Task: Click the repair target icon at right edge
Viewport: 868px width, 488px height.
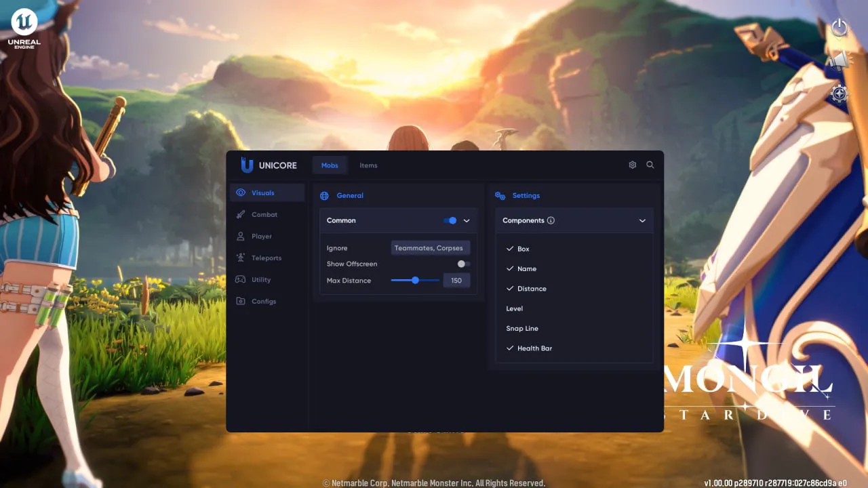Action: click(x=840, y=94)
